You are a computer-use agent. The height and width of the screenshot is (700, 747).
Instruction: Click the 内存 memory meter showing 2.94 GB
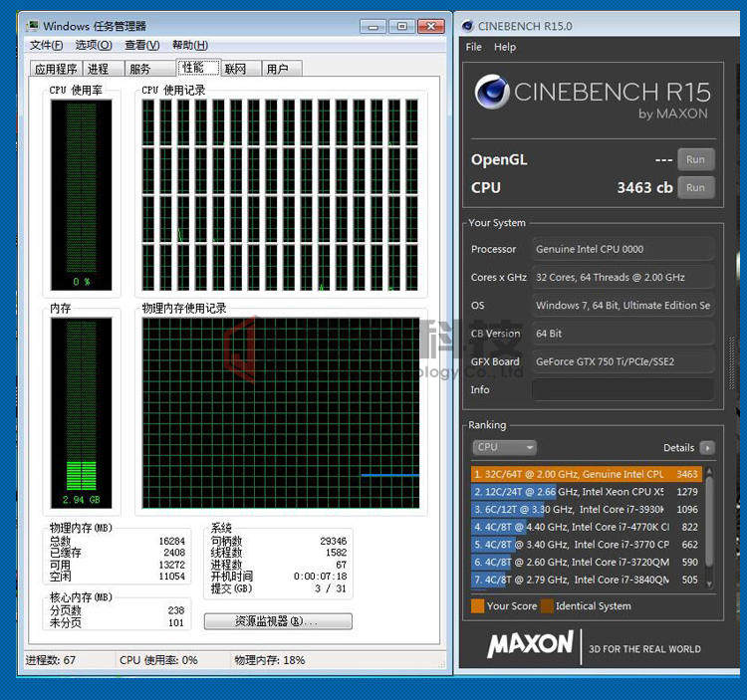(82, 413)
